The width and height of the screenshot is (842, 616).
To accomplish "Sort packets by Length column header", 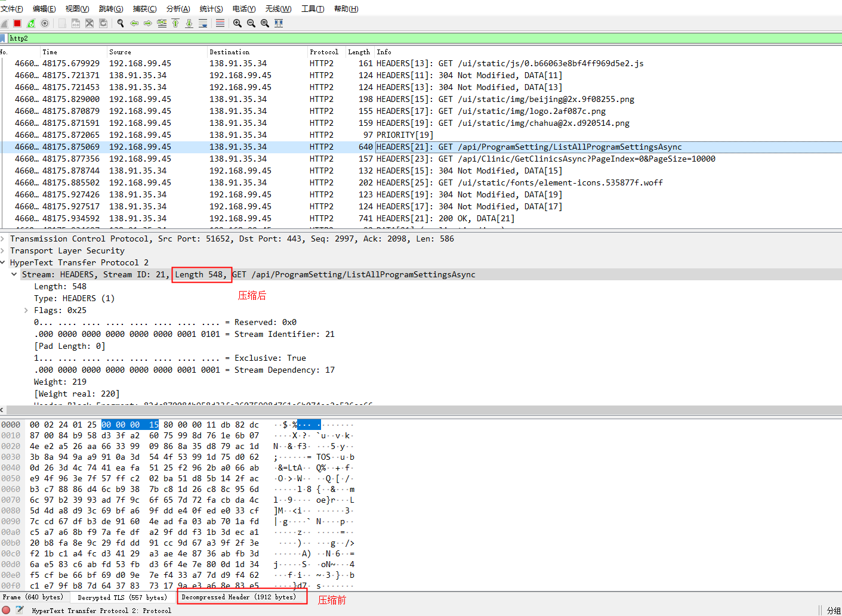I will pyautogui.click(x=360, y=52).
